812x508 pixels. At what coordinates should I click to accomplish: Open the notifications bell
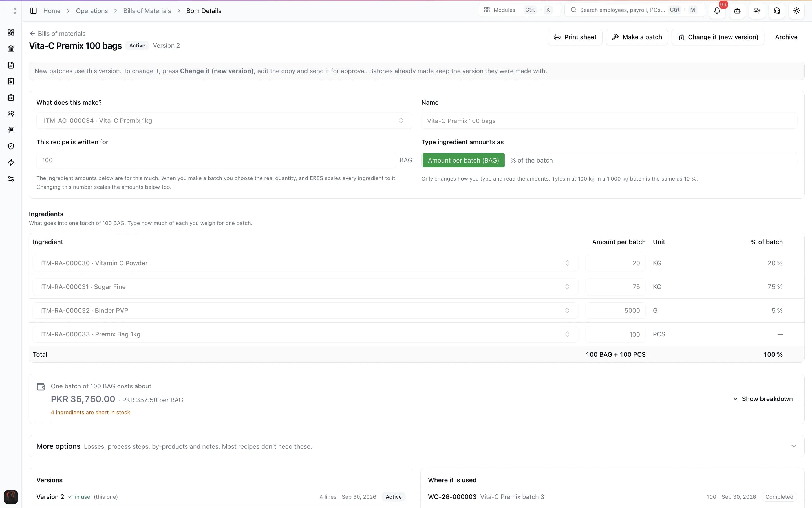coord(717,11)
